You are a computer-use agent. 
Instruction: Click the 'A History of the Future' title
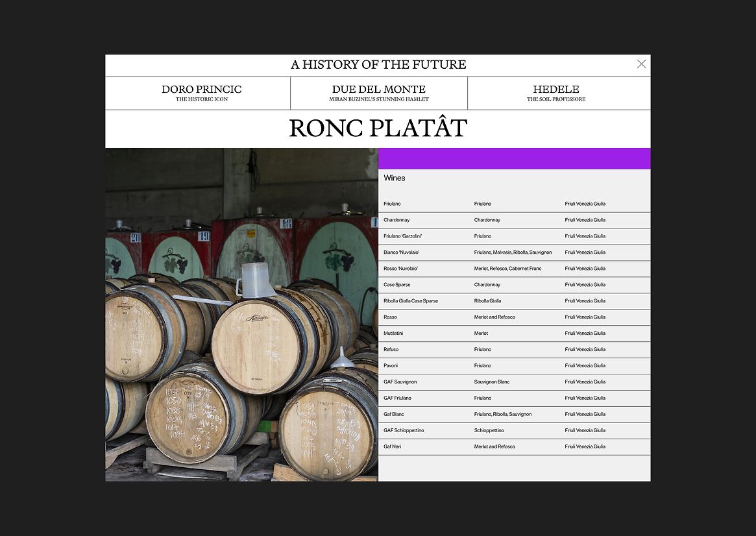pos(378,65)
